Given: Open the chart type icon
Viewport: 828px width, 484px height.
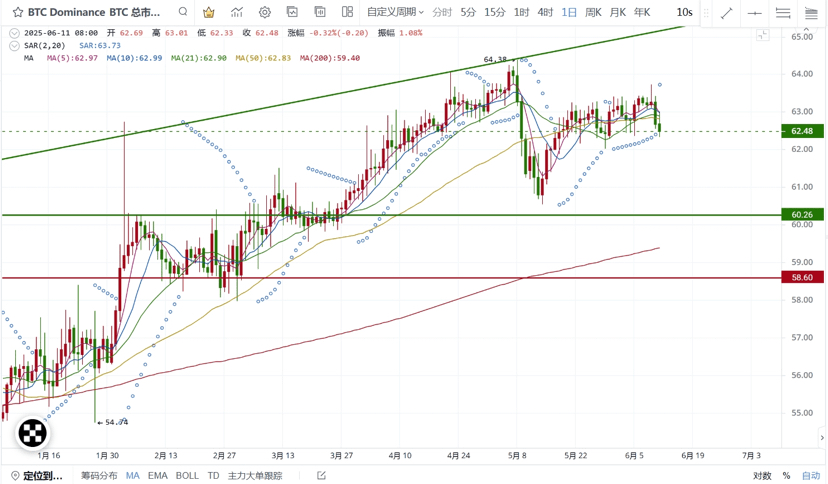Looking at the screenshot, I should pyautogui.click(x=237, y=12).
